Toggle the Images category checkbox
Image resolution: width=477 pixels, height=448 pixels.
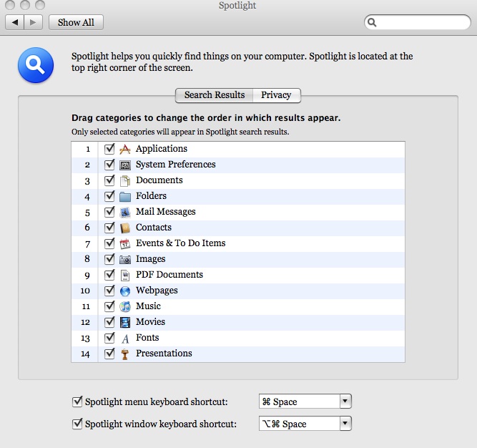(109, 259)
